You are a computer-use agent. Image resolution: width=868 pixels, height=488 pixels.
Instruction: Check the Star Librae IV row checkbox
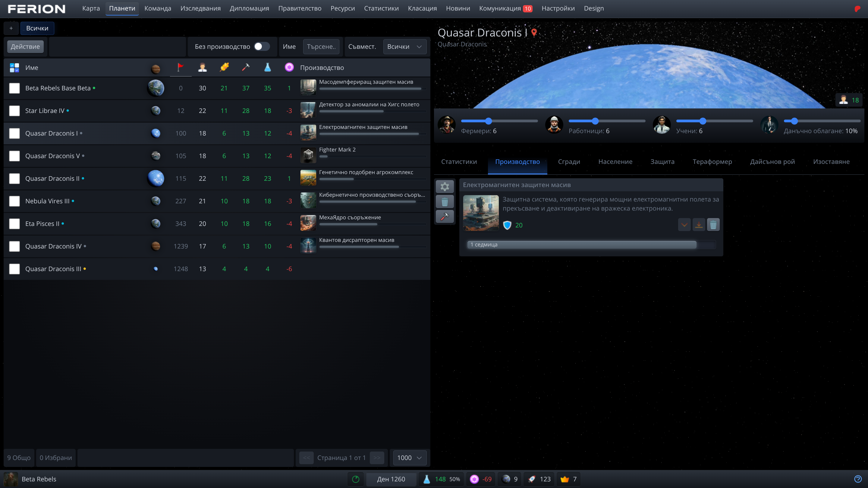(14, 111)
